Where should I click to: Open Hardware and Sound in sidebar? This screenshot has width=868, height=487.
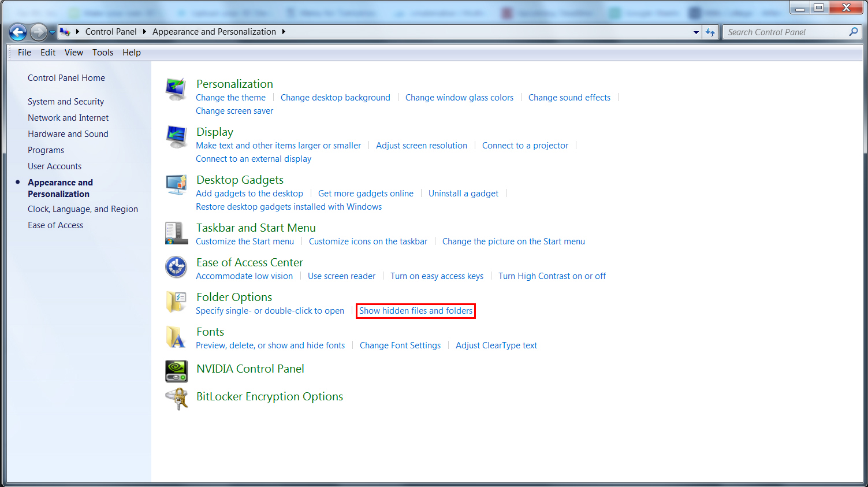pyautogui.click(x=68, y=134)
